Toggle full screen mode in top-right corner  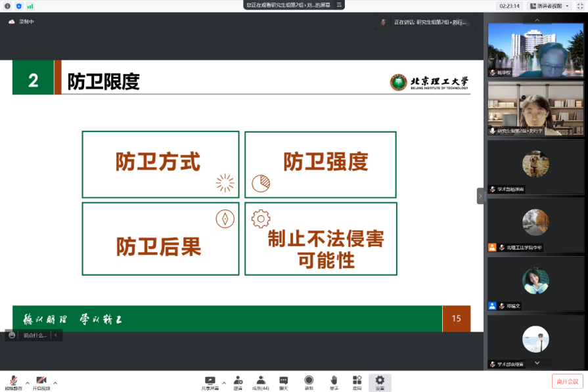[x=579, y=6]
